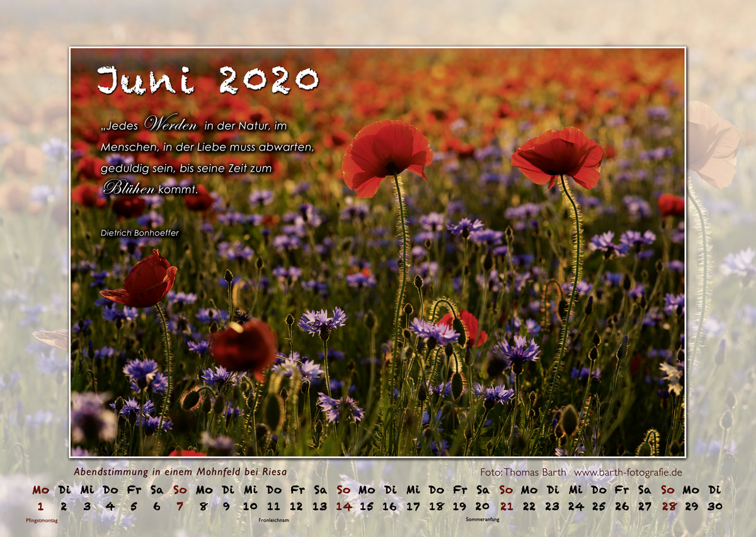Click date 11 above Fronleichnam
The width and height of the screenshot is (756, 537).
[273, 506]
